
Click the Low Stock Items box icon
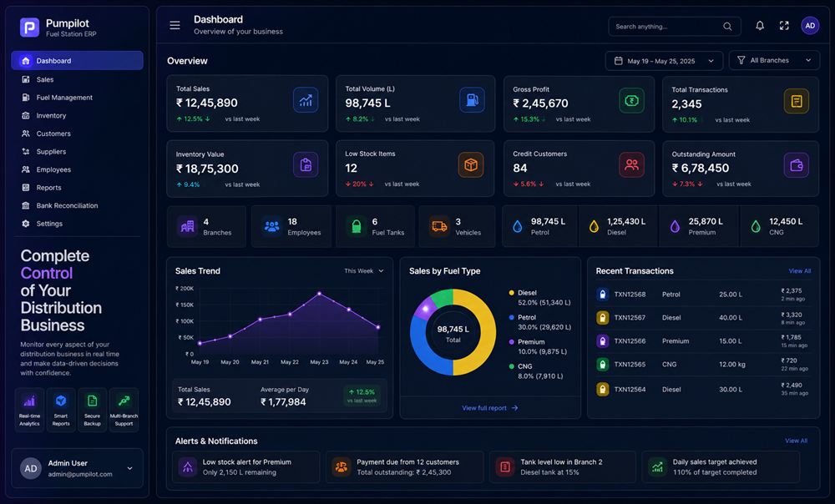(471, 165)
